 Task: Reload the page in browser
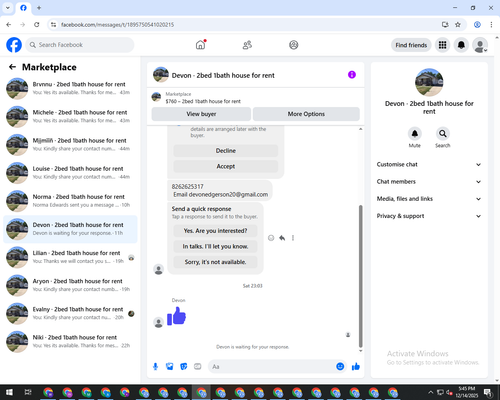[37, 25]
